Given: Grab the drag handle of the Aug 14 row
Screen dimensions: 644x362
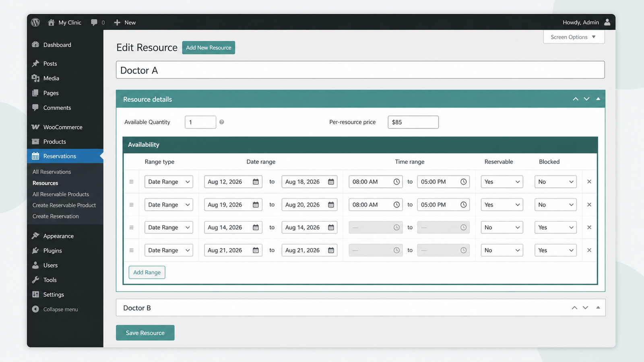Looking at the screenshot, I should pyautogui.click(x=131, y=227).
